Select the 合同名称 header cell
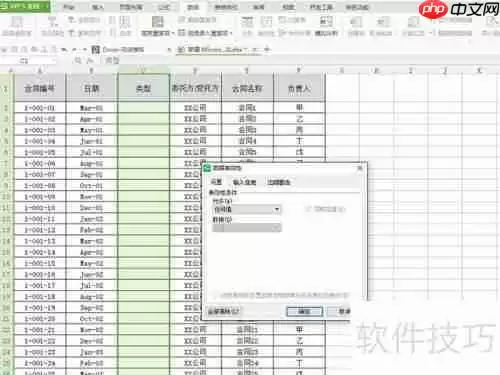 (247, 88)
